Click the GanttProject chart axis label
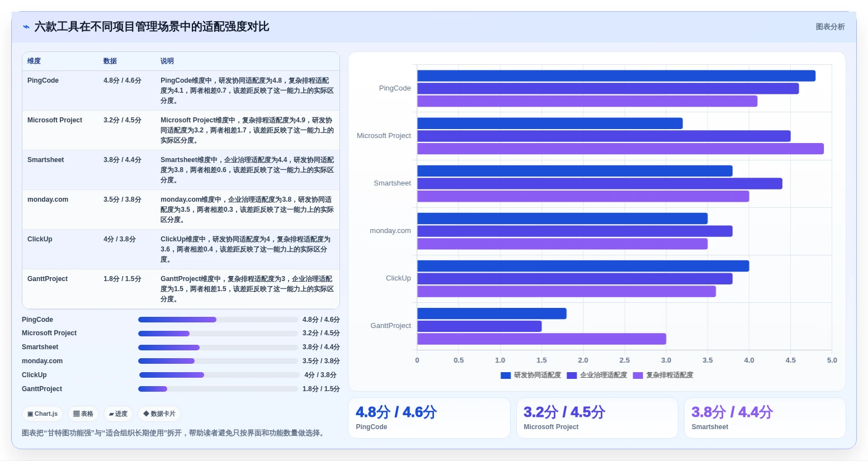This screenshot has height=461, width=868. point(390,326)
